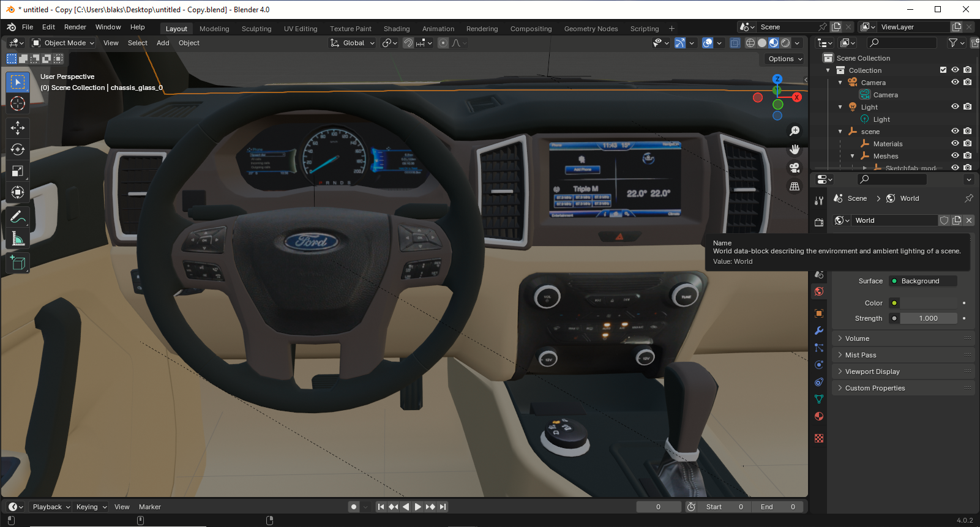This screenshot has height=527, width=980.
Task: Click the World Strength value slider
Action: coord(928,318)
